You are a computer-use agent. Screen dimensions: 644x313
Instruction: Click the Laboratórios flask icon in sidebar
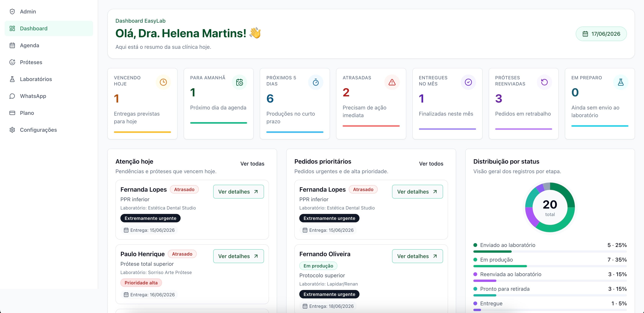12,79
